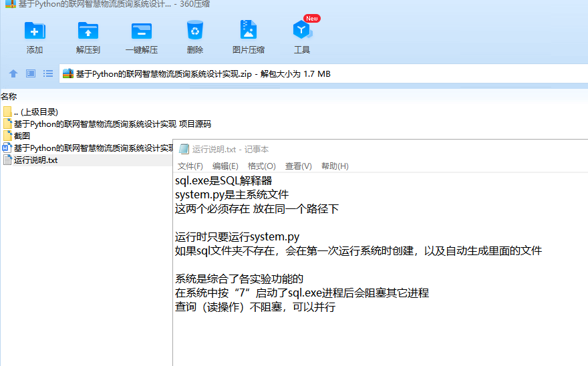Click the 名称 column header
The image size is (588, 366).
(x=9, y=97)
